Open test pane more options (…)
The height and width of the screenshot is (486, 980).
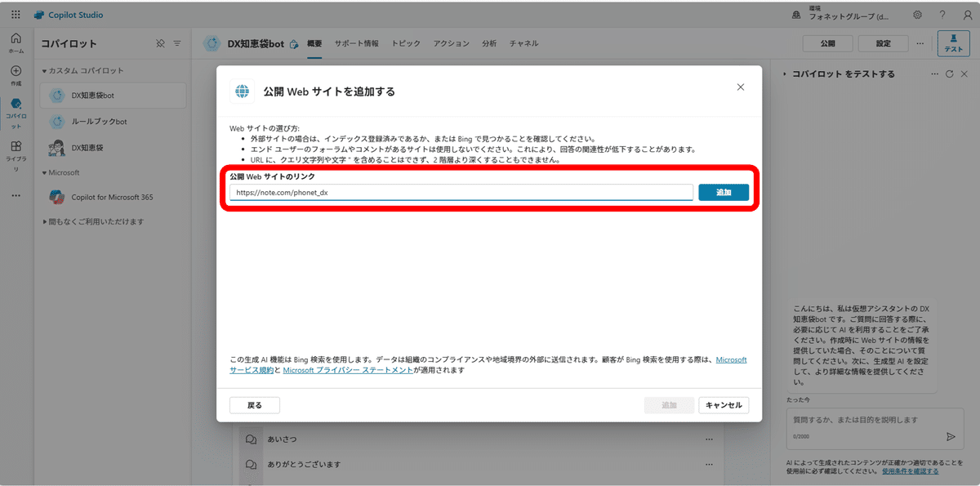[935, 74]
